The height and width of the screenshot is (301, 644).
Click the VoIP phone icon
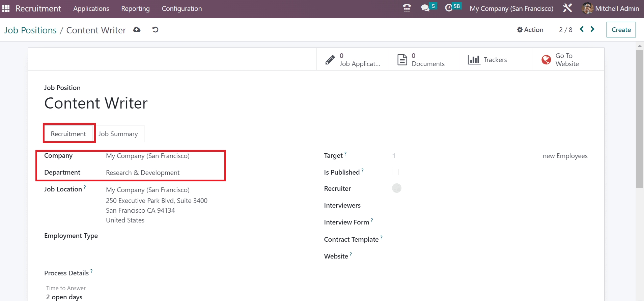pos(407,8)
